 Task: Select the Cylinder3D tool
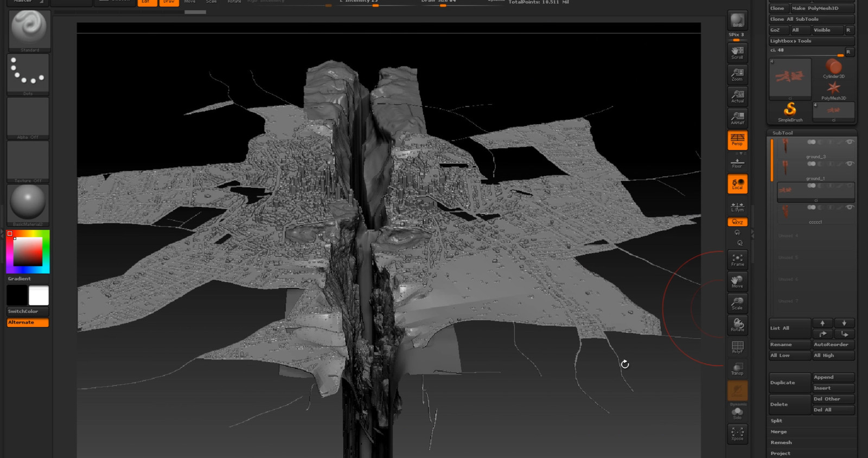coord(834,68)
